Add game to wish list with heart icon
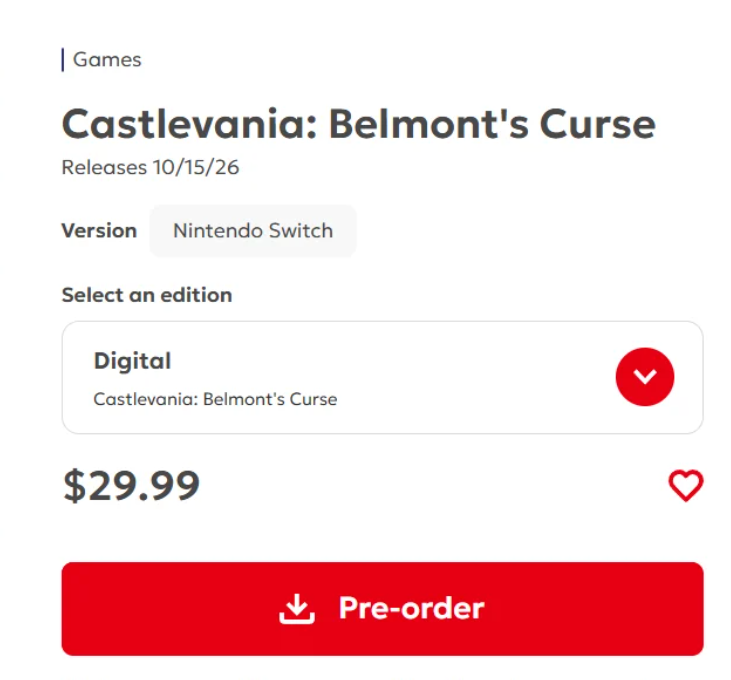Viewport: 731px width, 680px height. 686,485
